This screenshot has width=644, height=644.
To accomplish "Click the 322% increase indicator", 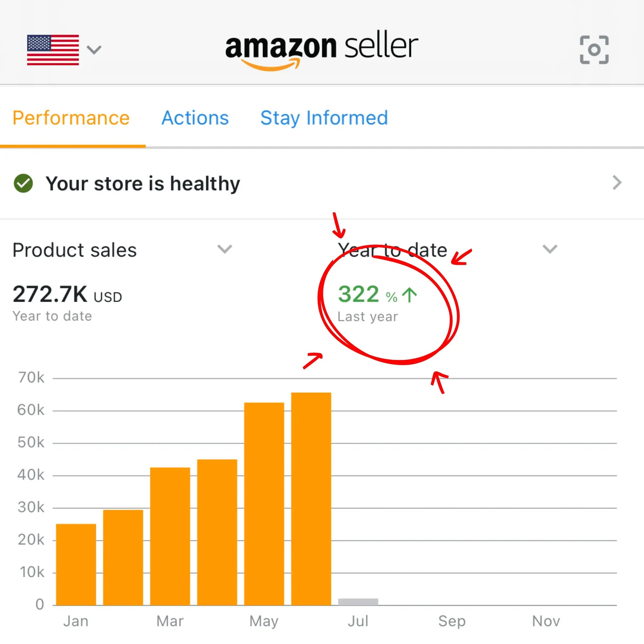I will point(367,294).
